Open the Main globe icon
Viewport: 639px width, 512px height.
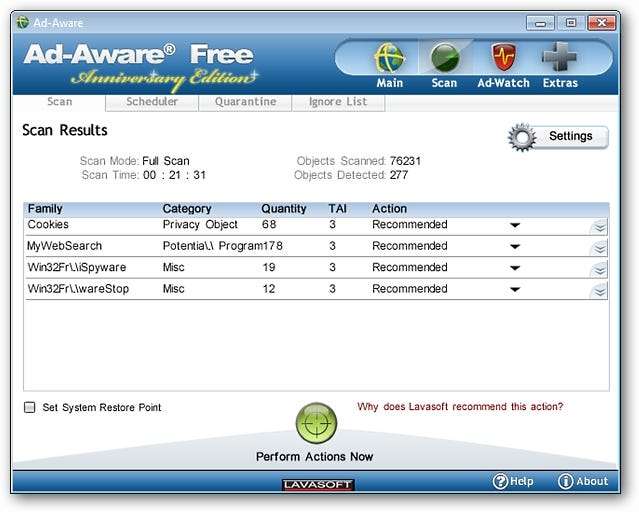tap(389, 58)
